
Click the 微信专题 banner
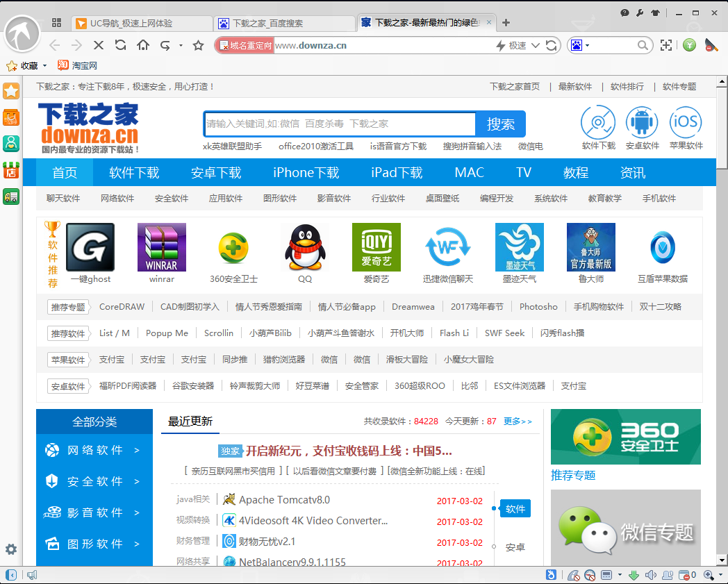(x=625, y=528)
